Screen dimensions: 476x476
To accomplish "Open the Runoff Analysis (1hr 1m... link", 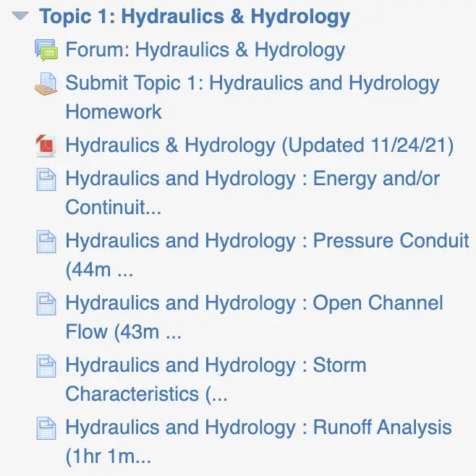I will coord(259,442).
